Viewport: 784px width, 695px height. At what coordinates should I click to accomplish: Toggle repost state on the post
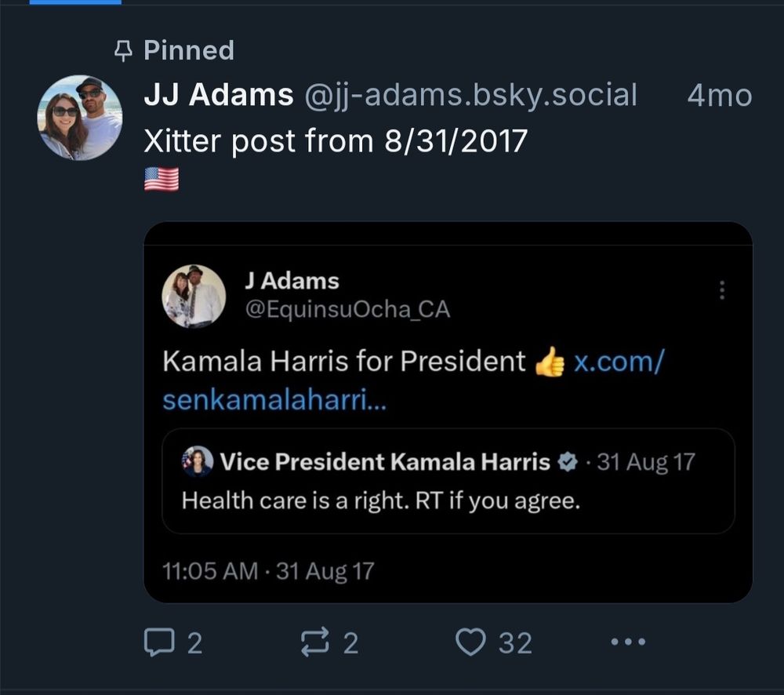(315, 641)
